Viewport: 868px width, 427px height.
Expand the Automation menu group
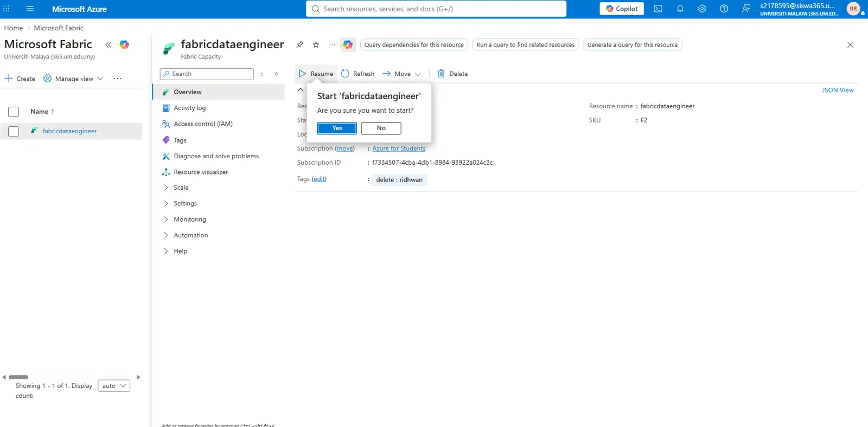point(191,235)
